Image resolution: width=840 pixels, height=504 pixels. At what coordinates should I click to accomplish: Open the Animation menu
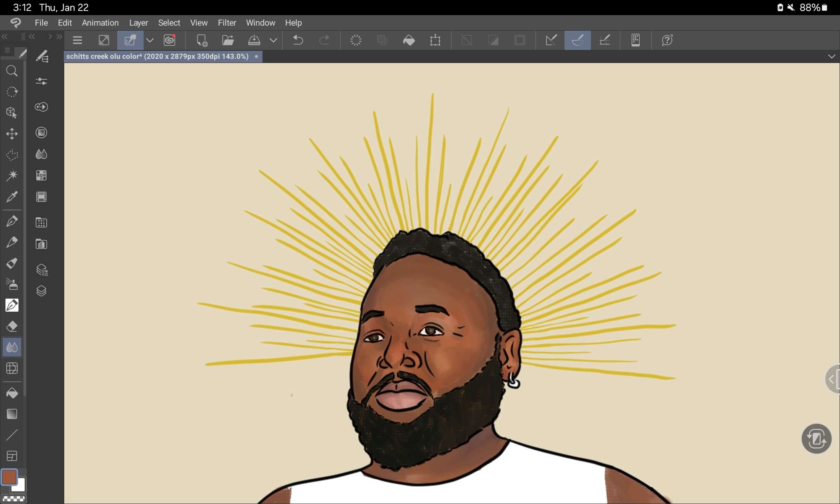click(x=100, y=23)
